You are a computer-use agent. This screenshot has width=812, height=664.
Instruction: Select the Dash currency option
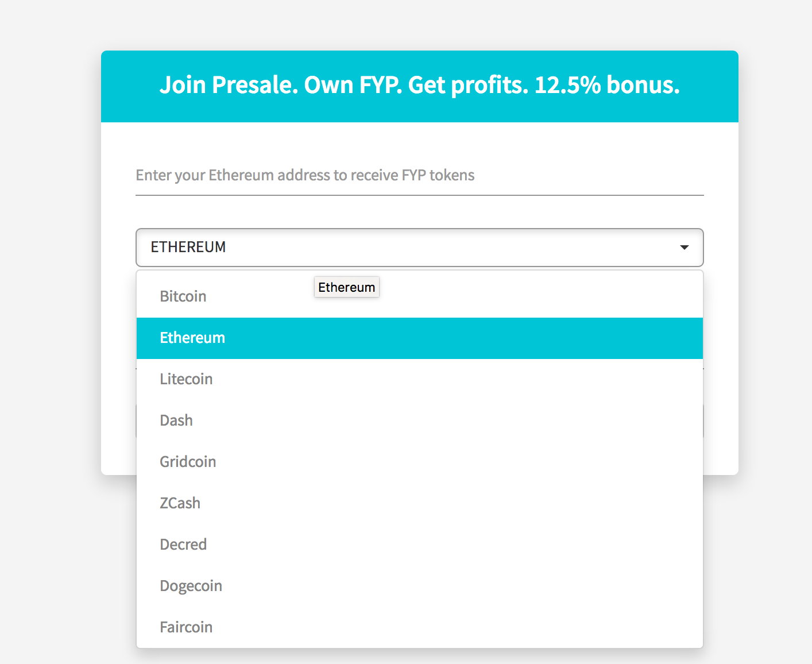coord(176,420)
